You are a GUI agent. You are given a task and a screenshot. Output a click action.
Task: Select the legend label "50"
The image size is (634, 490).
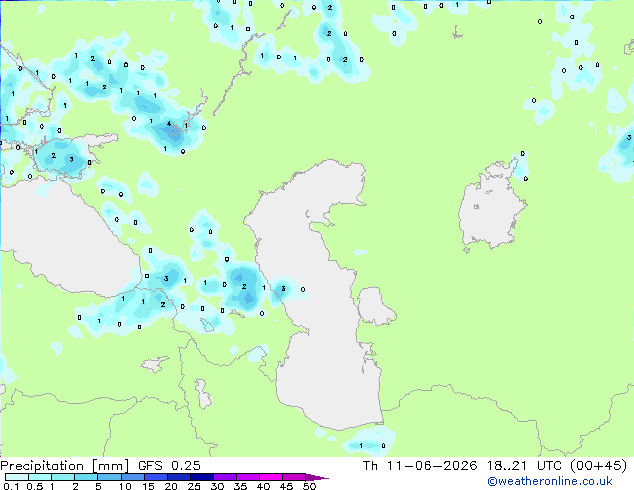(x=310, y=486)
